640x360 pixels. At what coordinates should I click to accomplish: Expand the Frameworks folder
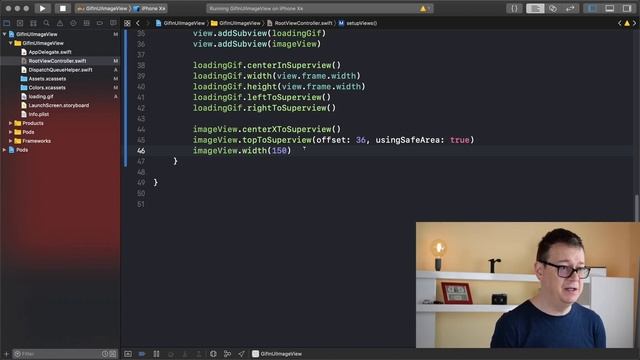(x=11, y=141)
